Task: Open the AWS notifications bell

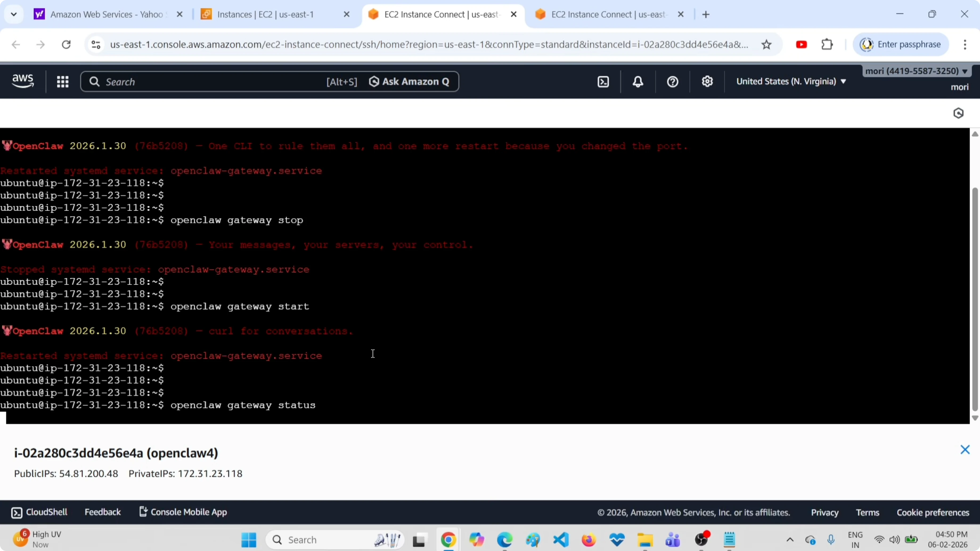Action: pyautogui.click(x=638, y=81)
